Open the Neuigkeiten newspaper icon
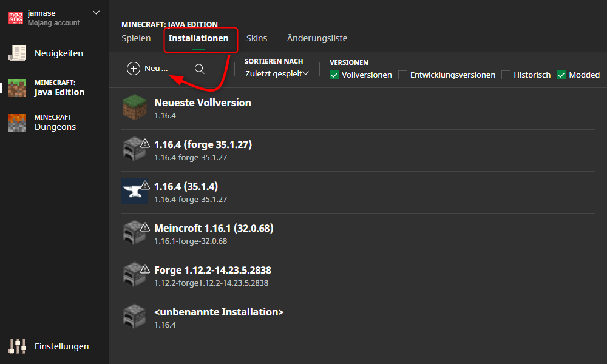The width and height of the screenshot is (607, 364). tap(18, 53)
